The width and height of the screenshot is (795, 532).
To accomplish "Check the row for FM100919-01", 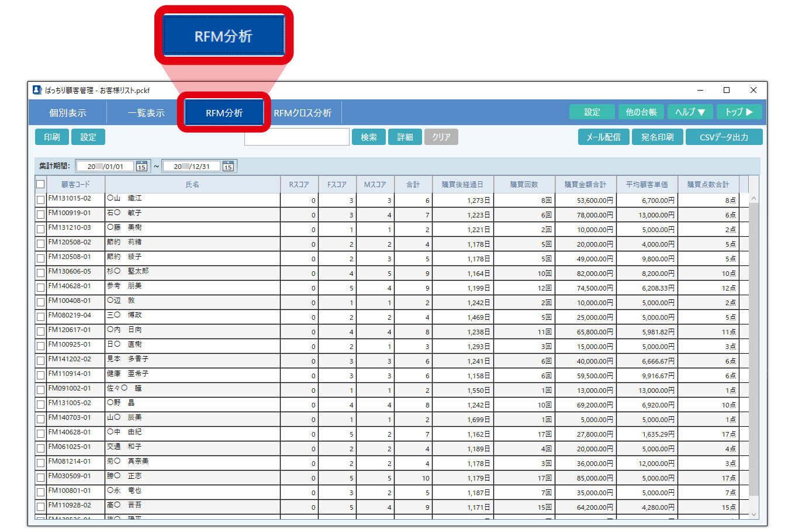I will point(40,214).
